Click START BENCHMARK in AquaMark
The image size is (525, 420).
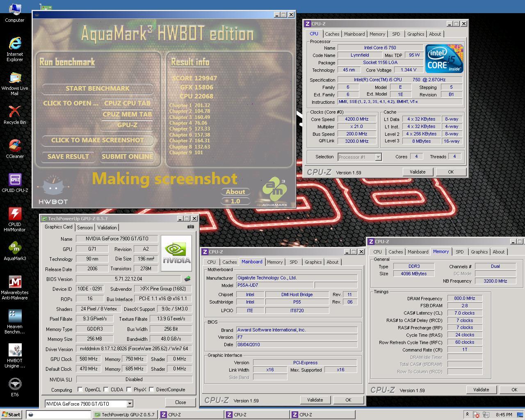[98, 88]
